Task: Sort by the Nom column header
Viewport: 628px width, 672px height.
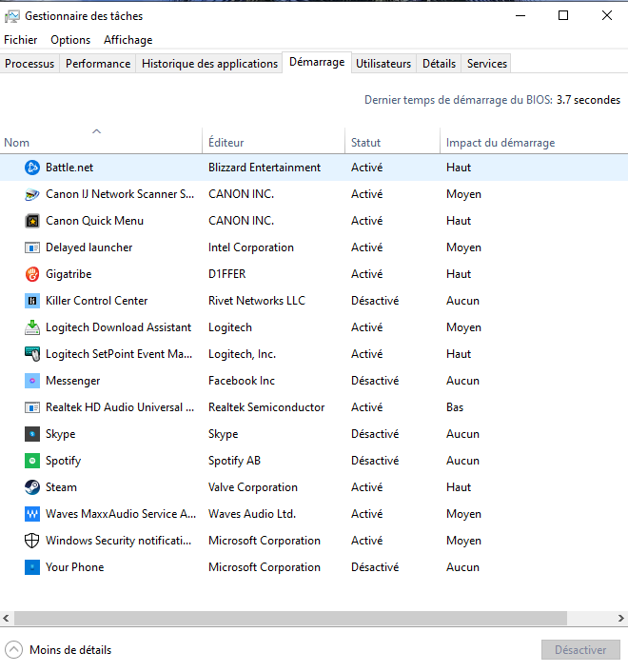Action: click(x=101, y=140)
